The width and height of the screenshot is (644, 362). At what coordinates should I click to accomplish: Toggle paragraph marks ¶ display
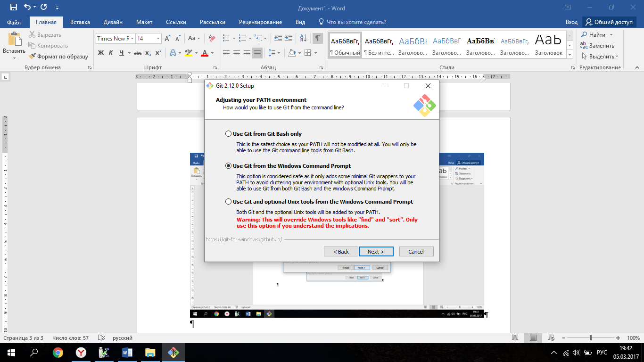[318, 39]
